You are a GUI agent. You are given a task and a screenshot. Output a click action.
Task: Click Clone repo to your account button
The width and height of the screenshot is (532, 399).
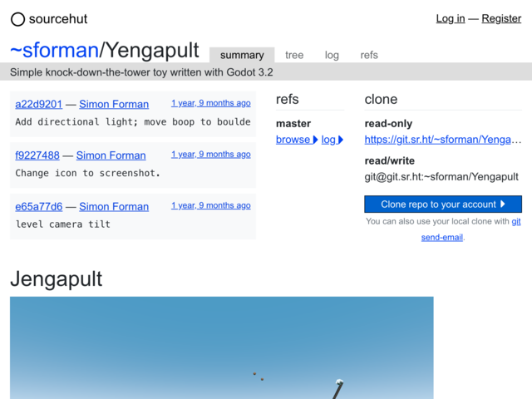[443, 204]
